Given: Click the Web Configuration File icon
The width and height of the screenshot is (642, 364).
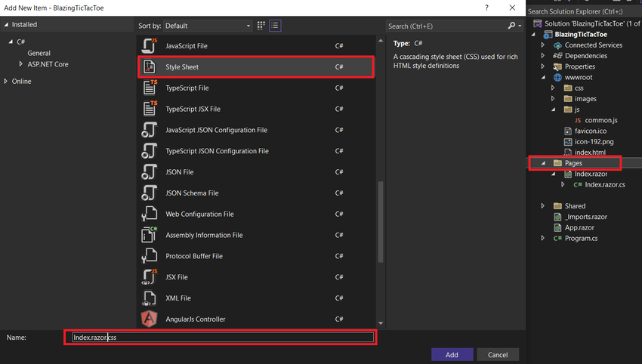Looking at the screenshot, I should [149, 214].
